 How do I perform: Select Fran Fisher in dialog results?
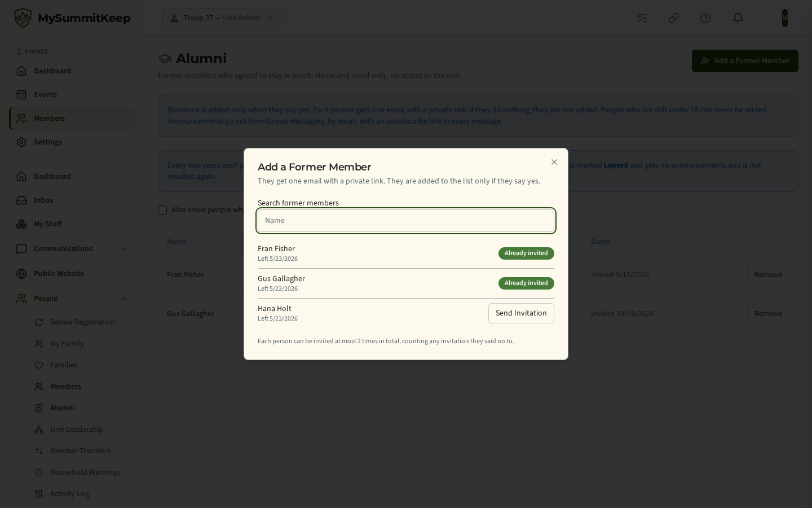(x=276, y=249)
